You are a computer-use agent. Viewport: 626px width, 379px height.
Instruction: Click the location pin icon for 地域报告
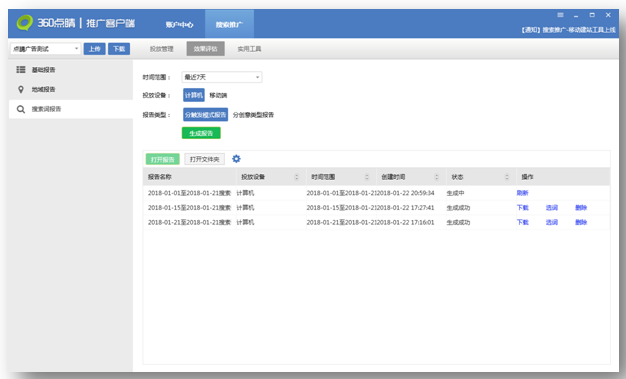[21, 89]
